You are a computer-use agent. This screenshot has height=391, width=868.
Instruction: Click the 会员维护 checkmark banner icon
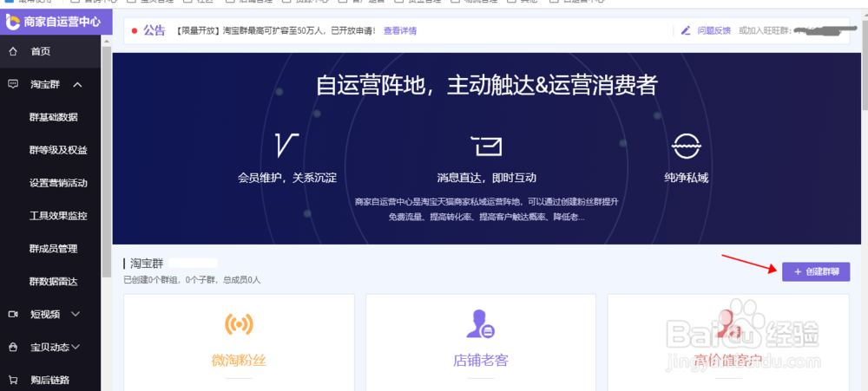click(286, 145)
